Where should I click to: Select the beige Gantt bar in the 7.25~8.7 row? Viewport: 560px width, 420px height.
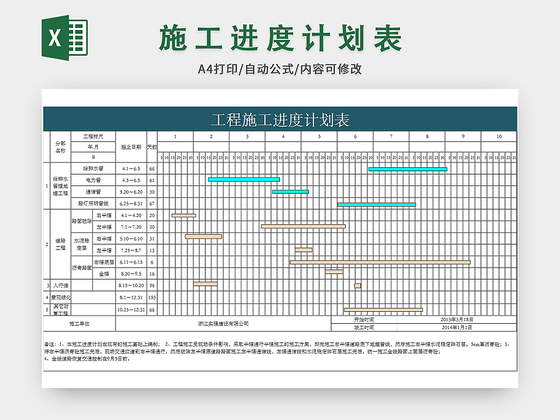click(x=304, y=250)
